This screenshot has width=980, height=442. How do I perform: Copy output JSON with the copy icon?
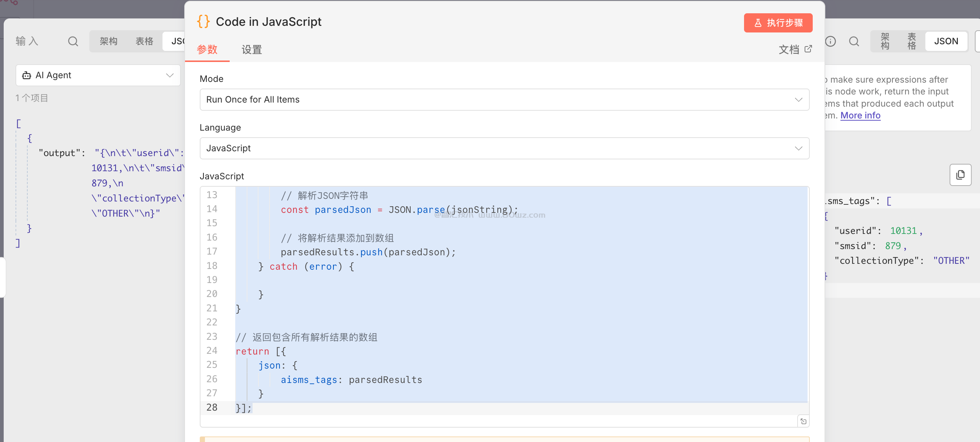pos(960,175)
